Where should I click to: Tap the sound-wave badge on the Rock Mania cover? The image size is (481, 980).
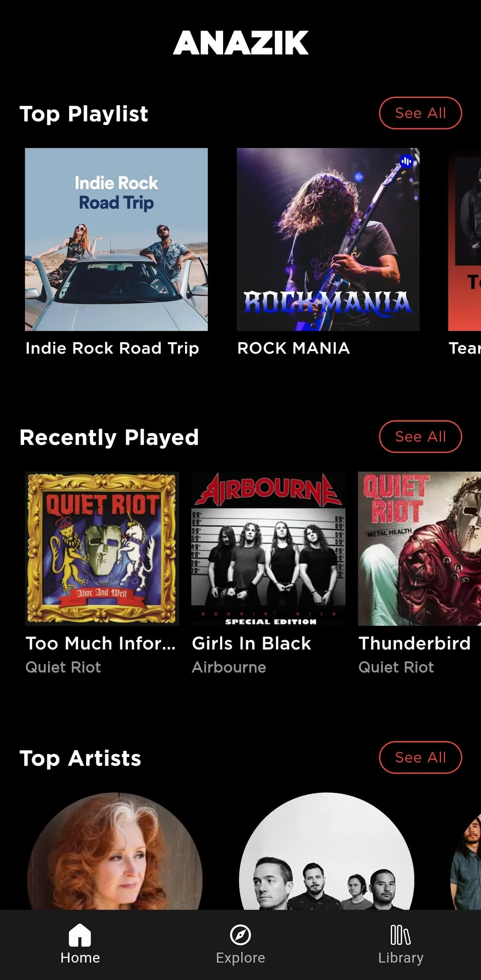pyautogui.click(x=407, y=161)
